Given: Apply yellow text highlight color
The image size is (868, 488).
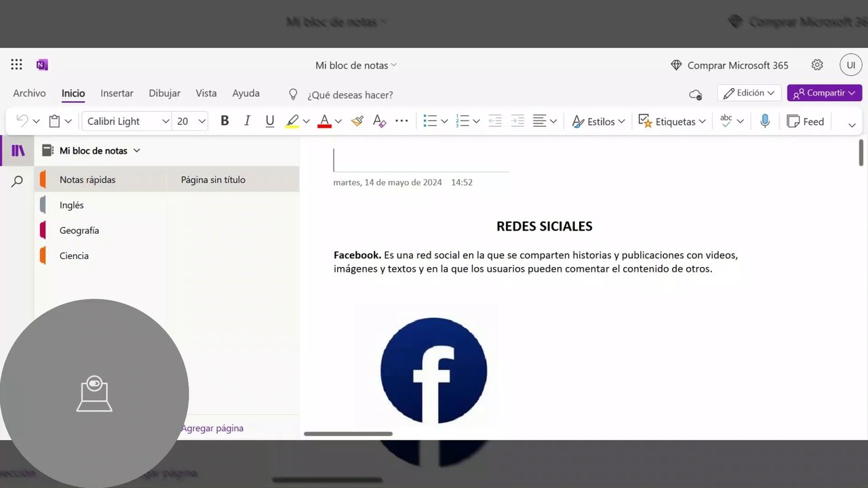Looking at the screenshot, I should 292,121.
